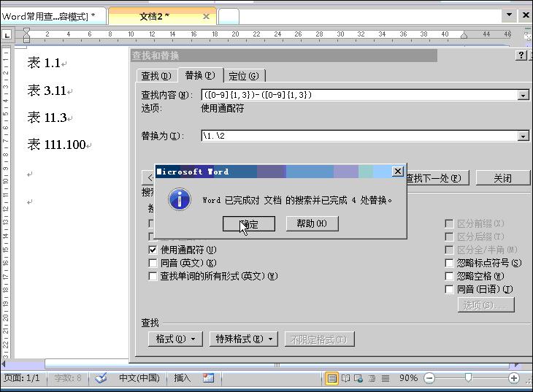Select the Print Layout view icon
Viewport: 533px width, 392px height.
click(x=331, y=378)
